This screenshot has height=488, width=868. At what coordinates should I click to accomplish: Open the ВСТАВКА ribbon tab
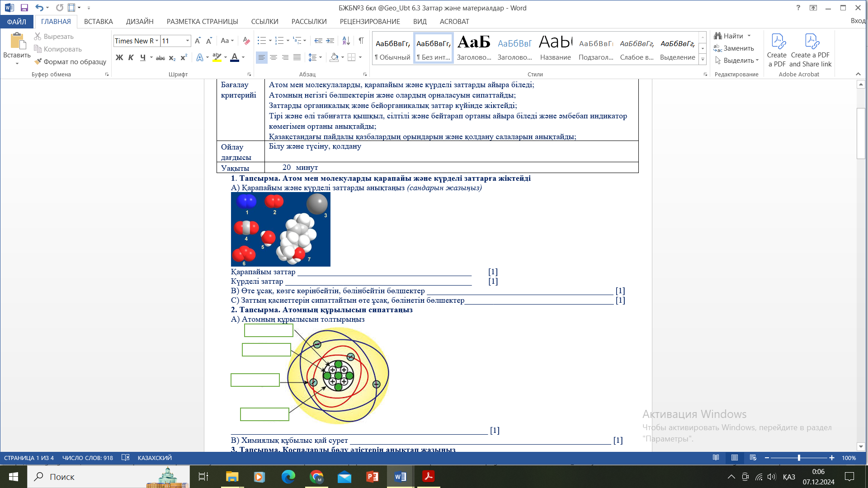[x=98, y=21]
